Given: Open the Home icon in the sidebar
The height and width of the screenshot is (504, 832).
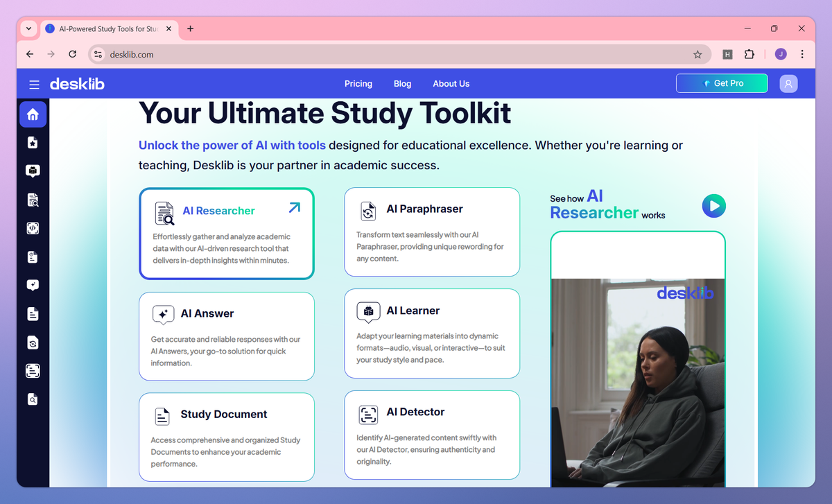Looking at the screenshot, I should point(33,114).
